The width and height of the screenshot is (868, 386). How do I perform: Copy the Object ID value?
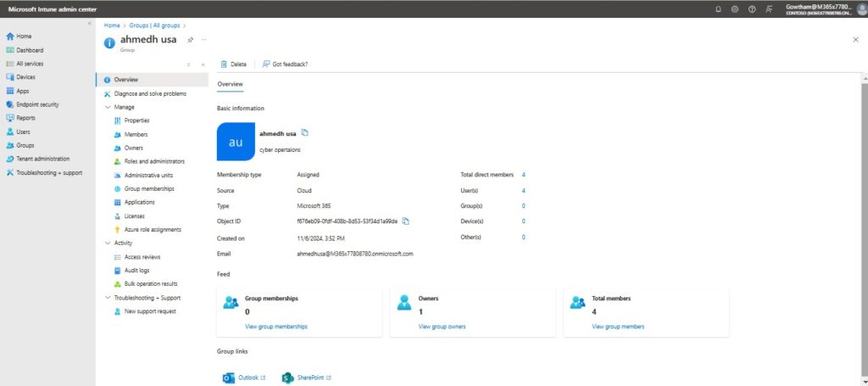click(x=406, y=221)
